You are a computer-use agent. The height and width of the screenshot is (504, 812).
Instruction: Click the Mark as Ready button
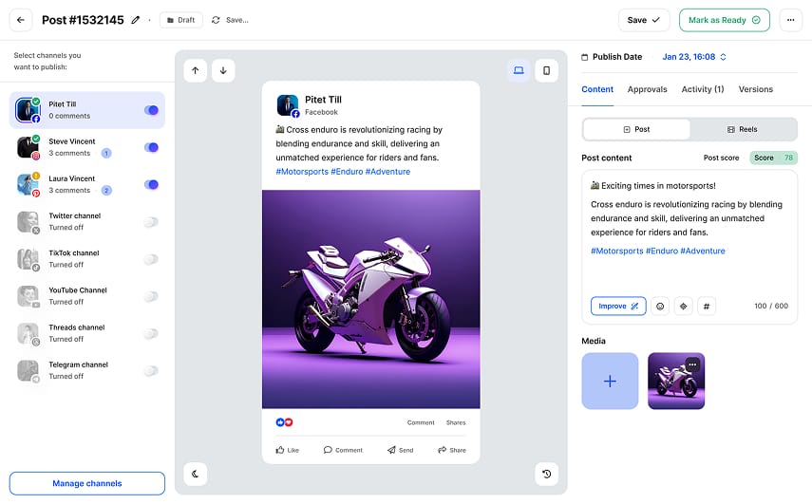pyautogui.click(x=724, y=20)
